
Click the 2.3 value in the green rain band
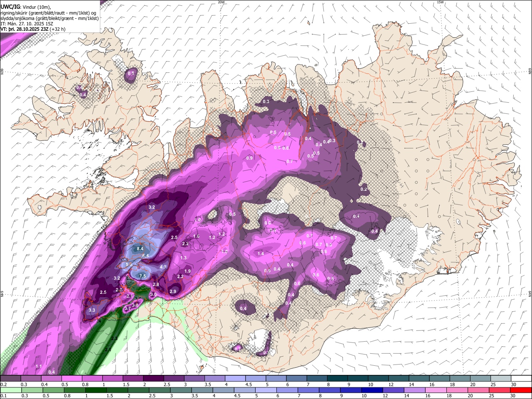(x=114, y=338)
